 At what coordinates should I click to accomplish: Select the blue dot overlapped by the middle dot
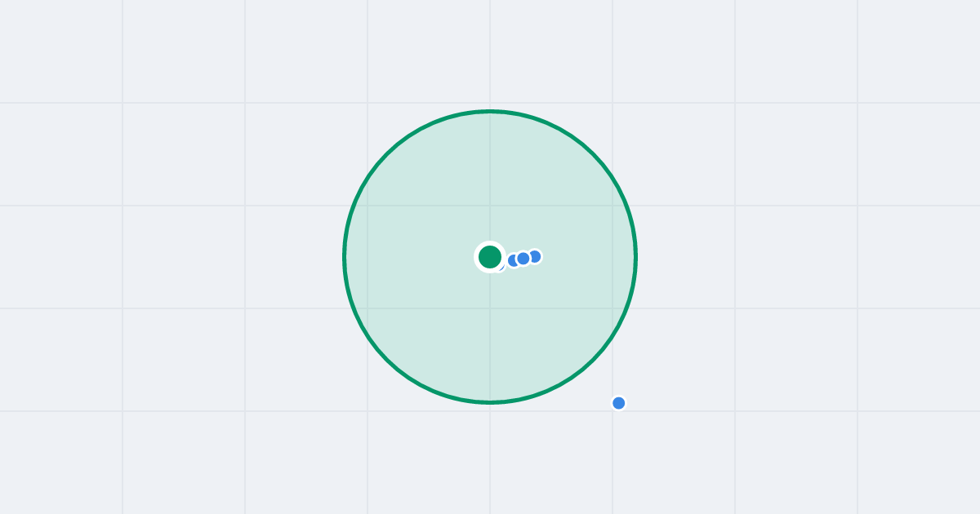tap(512, 260)
